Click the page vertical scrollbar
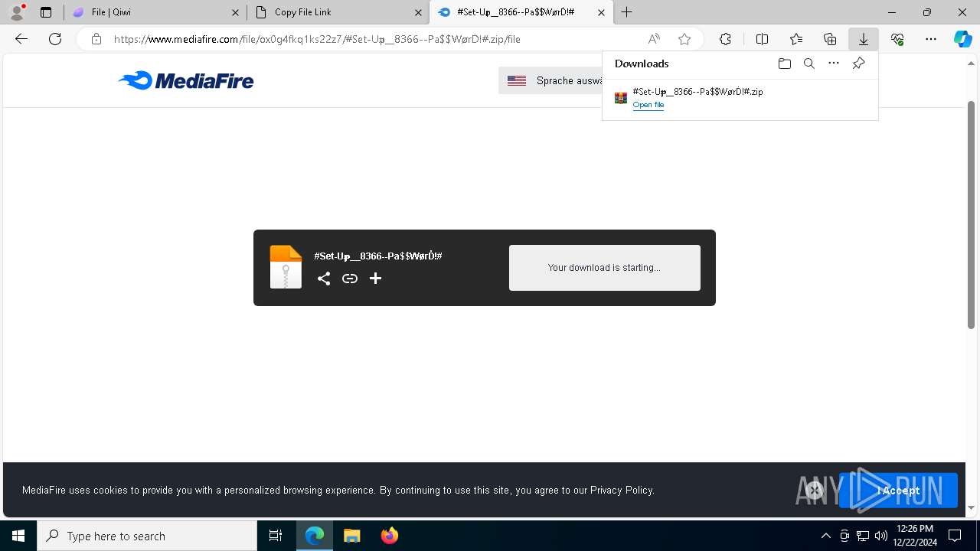Image resolution: width=980 pixels, height=551 pixels. 971,214
